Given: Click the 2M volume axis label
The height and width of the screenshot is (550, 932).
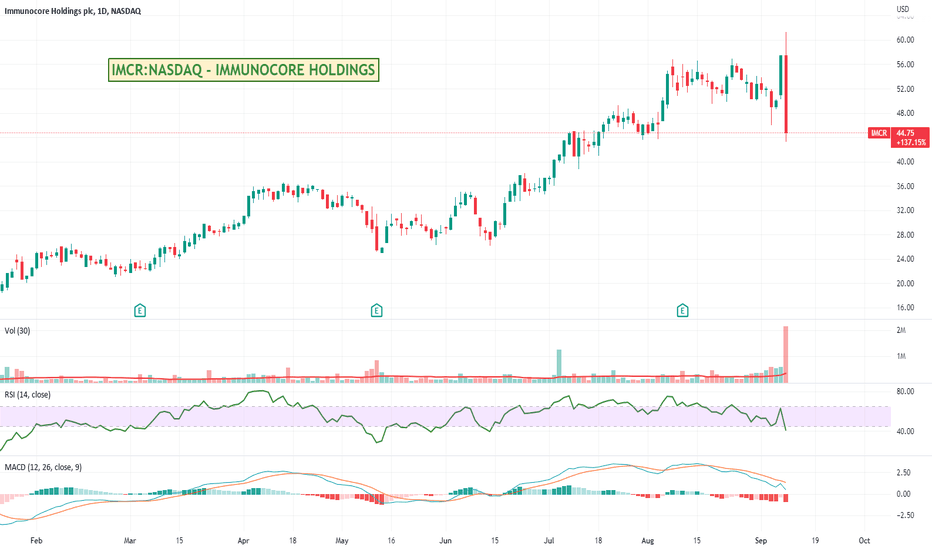Looking at the screenshot, I should pyautogui.click(x=901, y=330).
